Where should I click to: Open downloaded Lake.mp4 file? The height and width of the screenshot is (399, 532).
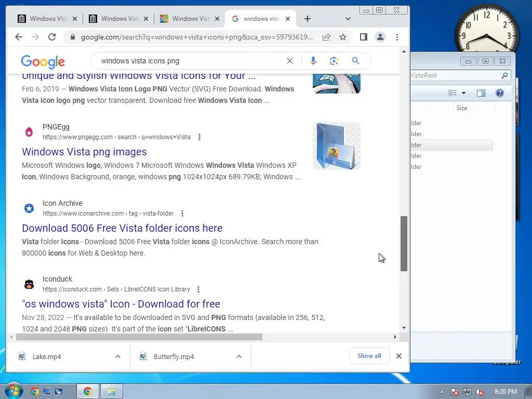[47, 356]
